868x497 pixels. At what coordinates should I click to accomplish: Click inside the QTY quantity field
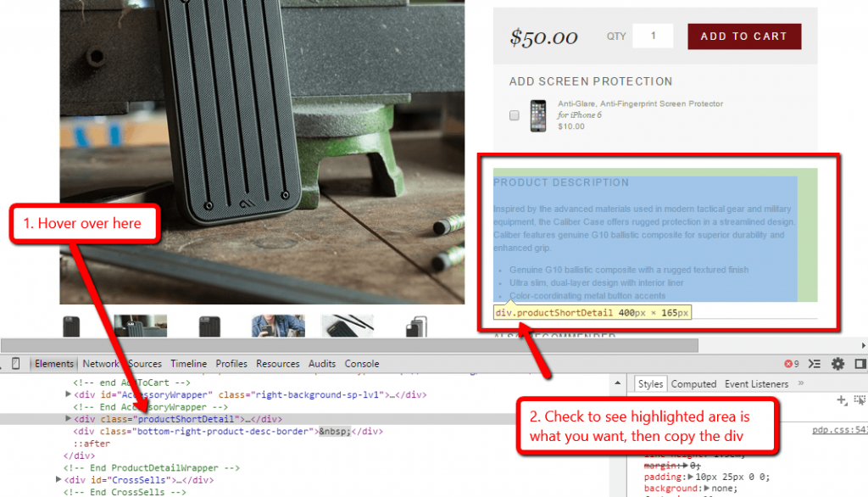[653, 36]
